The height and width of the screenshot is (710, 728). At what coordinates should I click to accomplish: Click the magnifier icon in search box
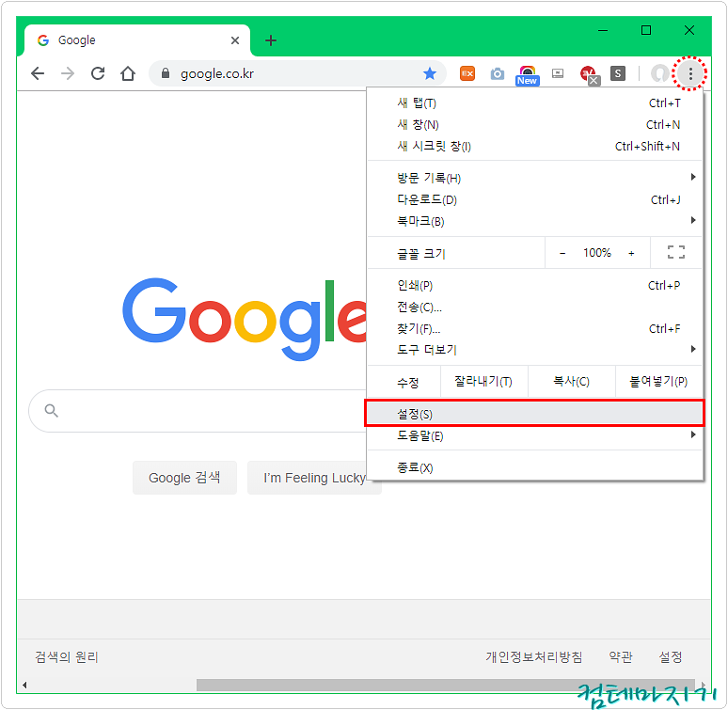click(51, 410)
